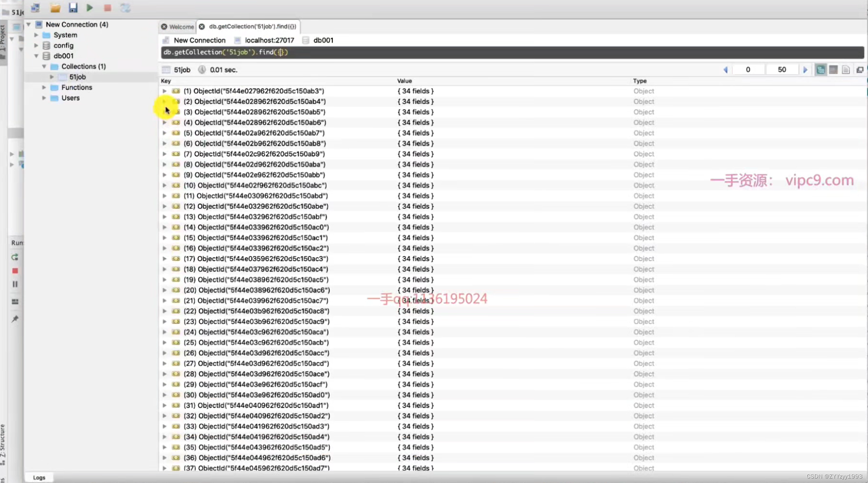Open the Logs panel button
868x483 pixels.
point(39,477)
